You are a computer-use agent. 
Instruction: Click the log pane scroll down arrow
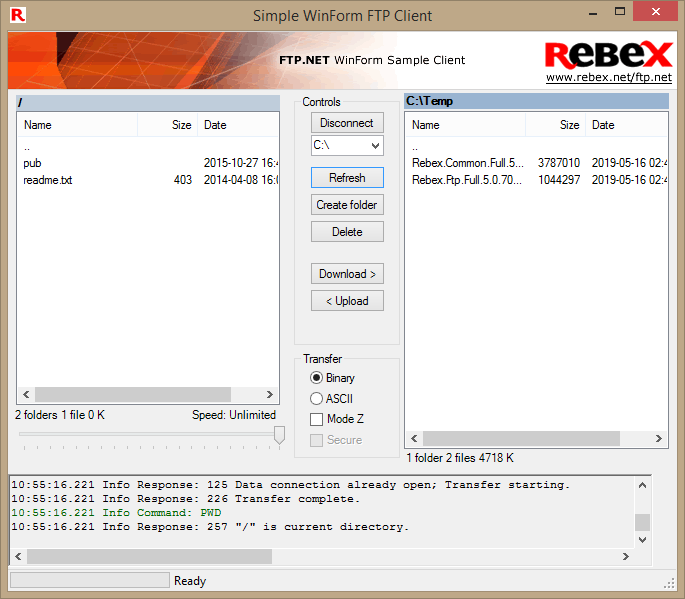click(x=642, y=540)
